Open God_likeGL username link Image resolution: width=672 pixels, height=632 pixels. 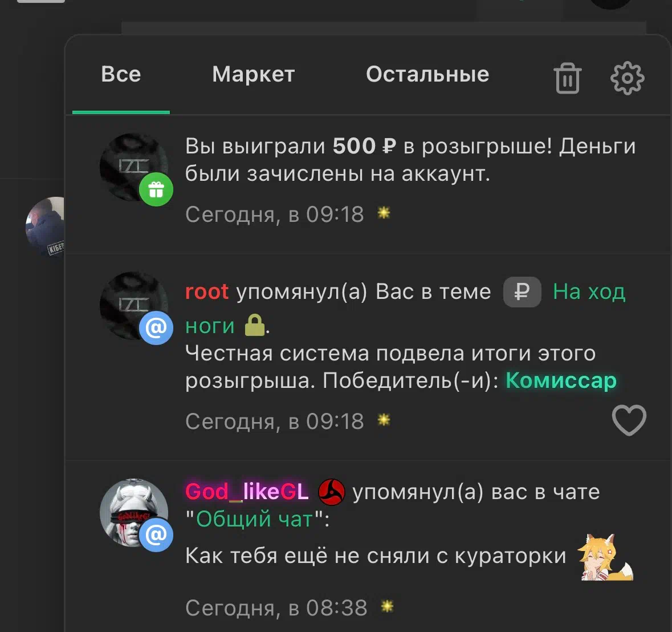coord(247,491)
